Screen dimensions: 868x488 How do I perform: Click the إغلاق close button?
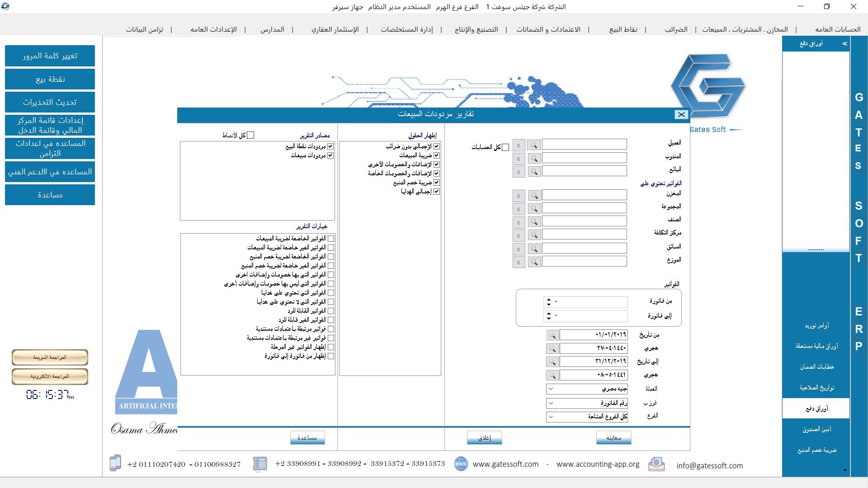pyautogui.click(x=485, y=438)
